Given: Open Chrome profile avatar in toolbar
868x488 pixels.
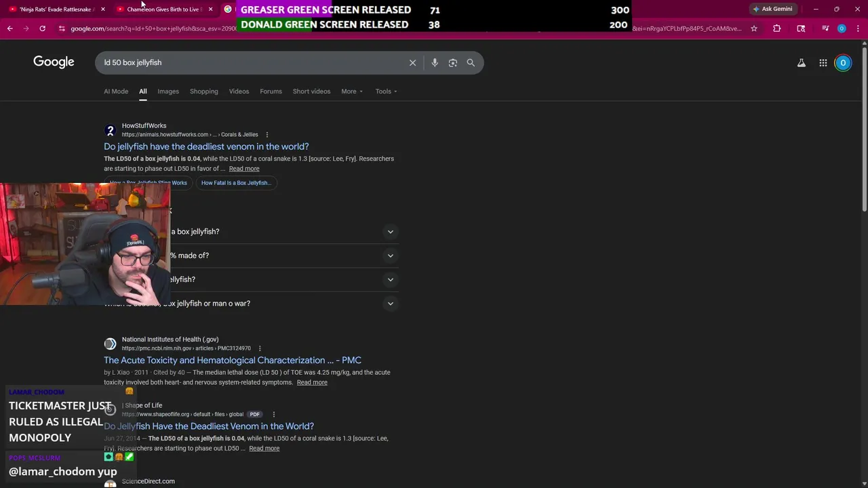Looking at the screenshot, I should 842,28.
